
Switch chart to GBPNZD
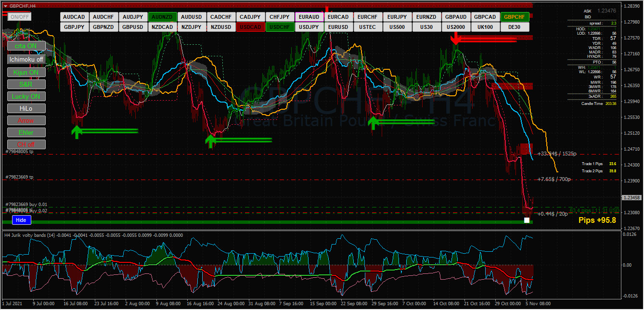tap(103, 27)
